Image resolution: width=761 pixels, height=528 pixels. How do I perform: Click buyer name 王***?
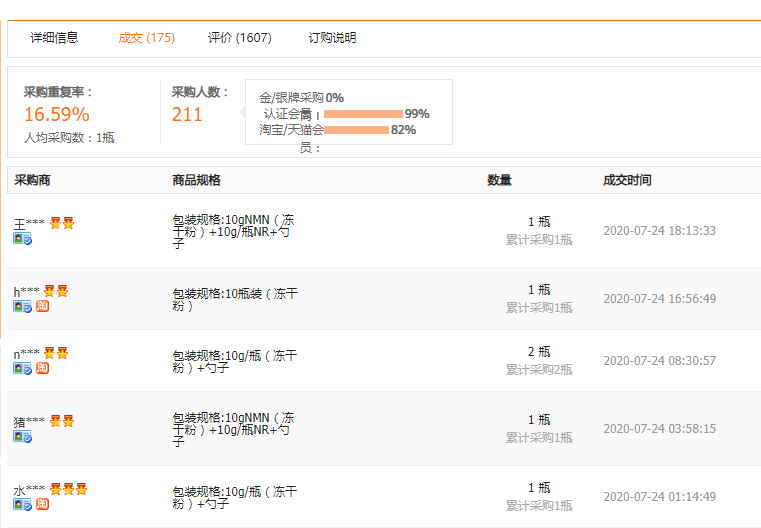[x=29, y=224]
